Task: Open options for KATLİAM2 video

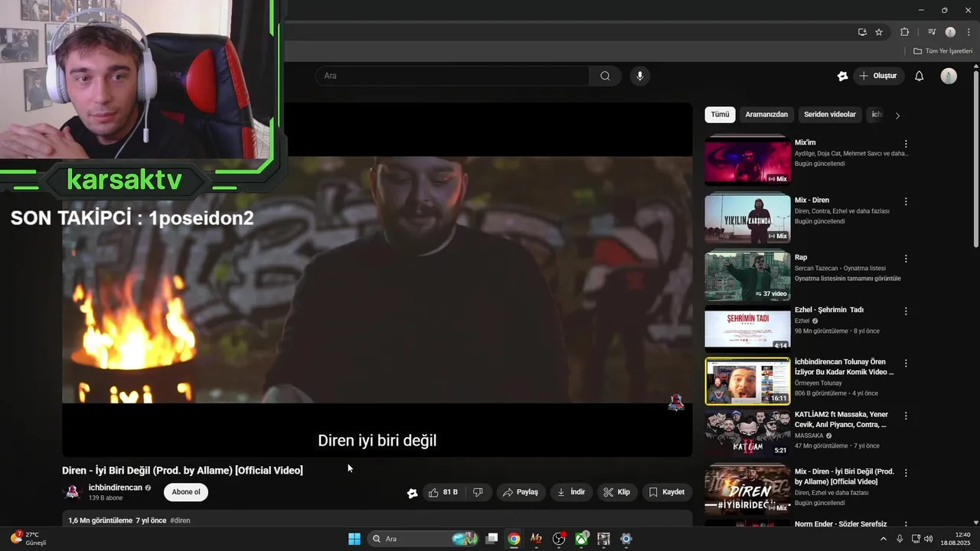Action: (906, 416)
